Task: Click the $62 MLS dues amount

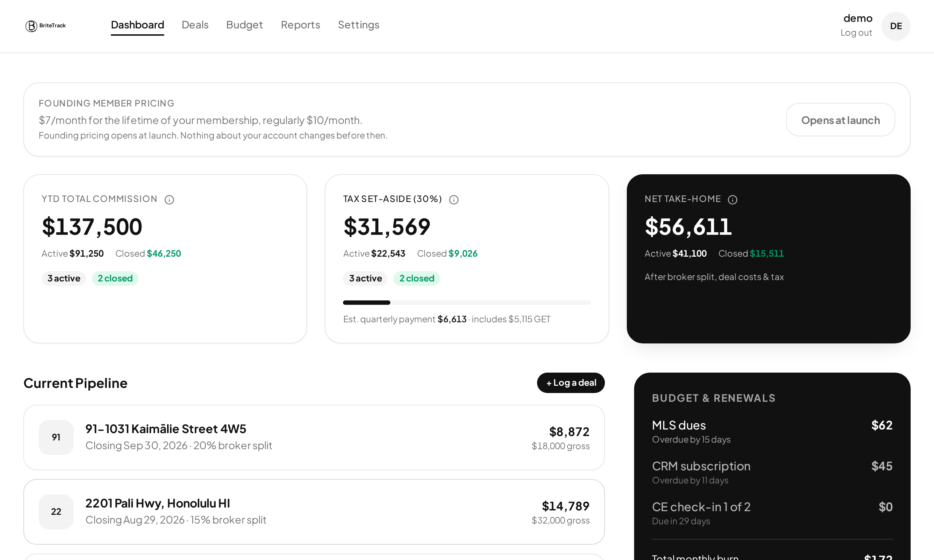Action: (882, 425)
